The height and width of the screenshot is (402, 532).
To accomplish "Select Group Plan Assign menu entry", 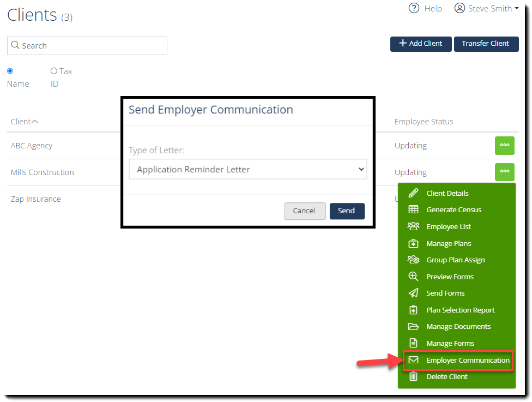I will [x=457, y=260].
